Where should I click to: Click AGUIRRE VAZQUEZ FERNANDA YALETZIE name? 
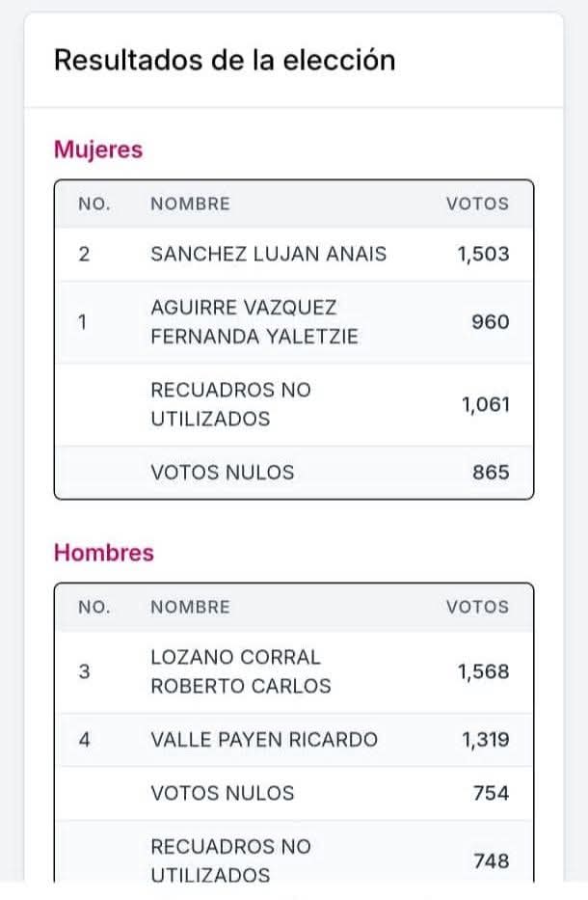254,322
